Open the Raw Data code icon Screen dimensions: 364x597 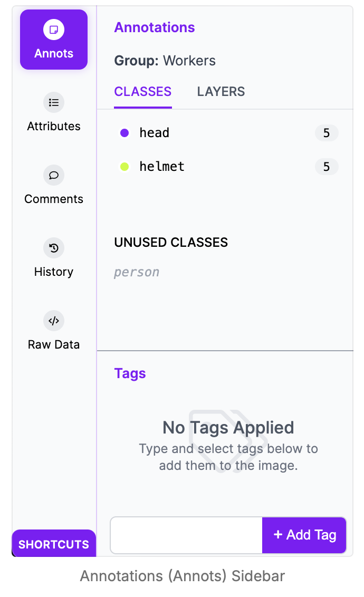click(x=54, y=321)
